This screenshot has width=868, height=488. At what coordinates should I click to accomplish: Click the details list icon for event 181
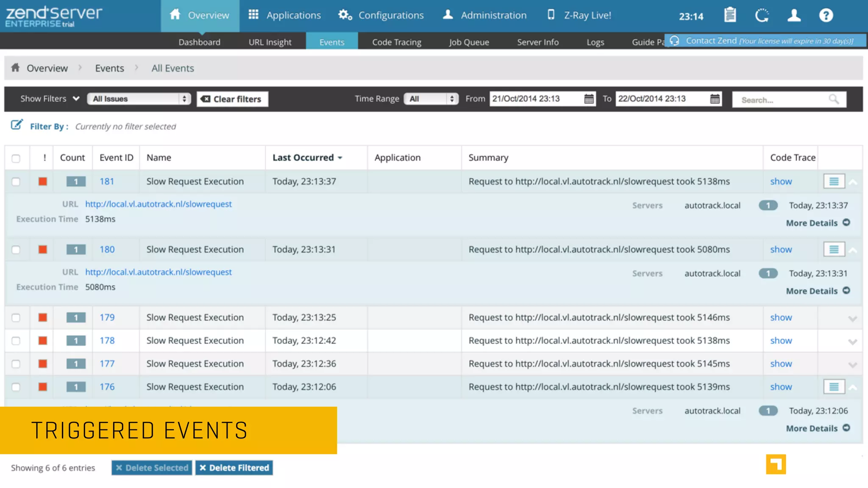834,181
